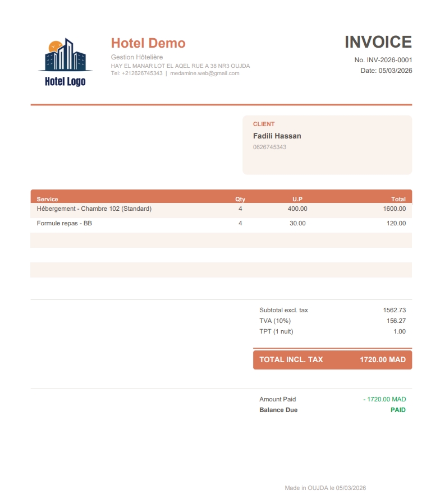Select invoice number INV-2026-0001
This screenshot has height=504, width=440.
(x=389, y=60)
